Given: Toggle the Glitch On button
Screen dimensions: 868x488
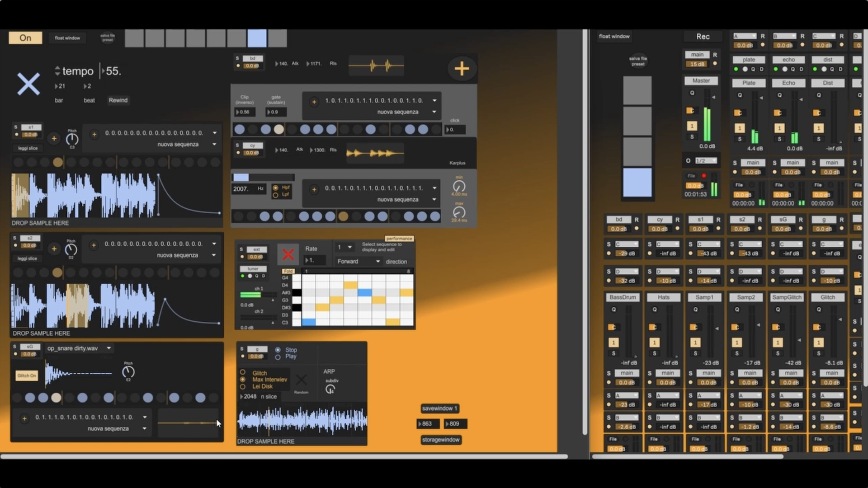Looking at the screenshot, I should 27,375.
